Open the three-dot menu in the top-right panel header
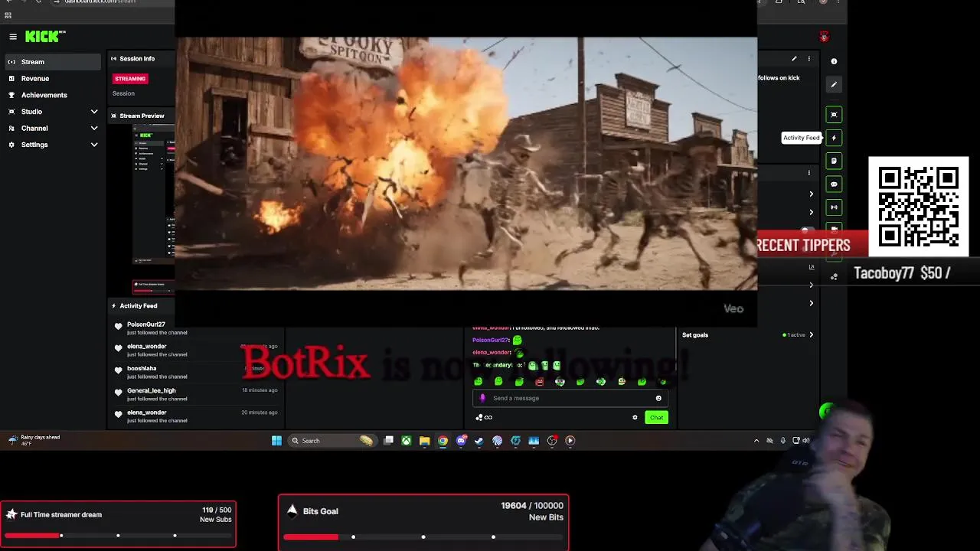 809,59
